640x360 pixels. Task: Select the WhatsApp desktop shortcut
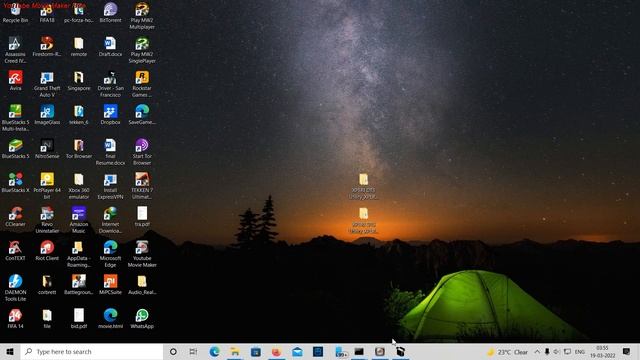click(x=142, y=318)
